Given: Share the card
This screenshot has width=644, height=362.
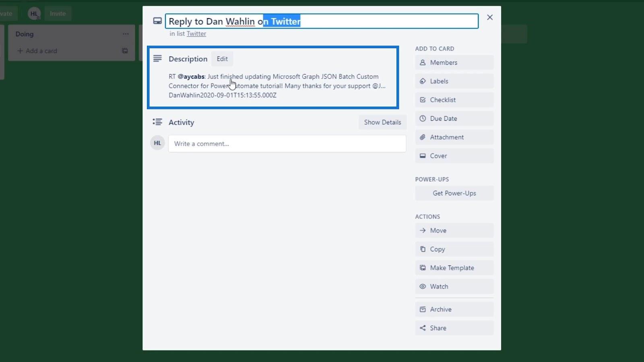Looking at the screenshot, I should click(454, 328).
